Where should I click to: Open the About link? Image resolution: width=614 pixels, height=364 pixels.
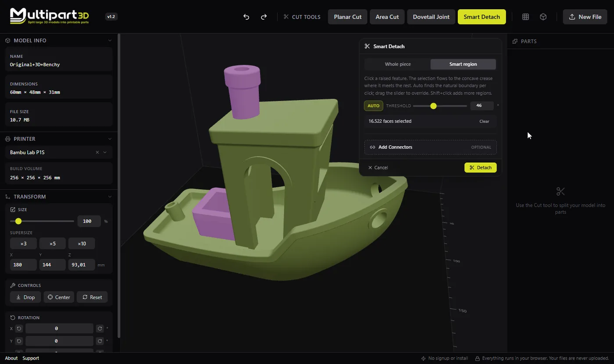pos(11,358)
